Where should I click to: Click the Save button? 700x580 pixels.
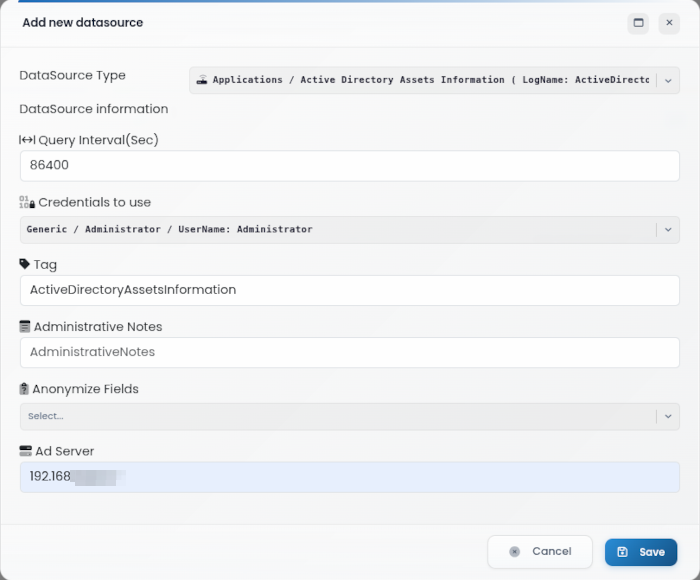pyautogui.click(x=641, y=552)
